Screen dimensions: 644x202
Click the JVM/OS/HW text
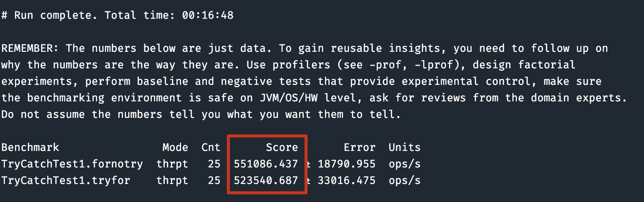pos(289,98)
